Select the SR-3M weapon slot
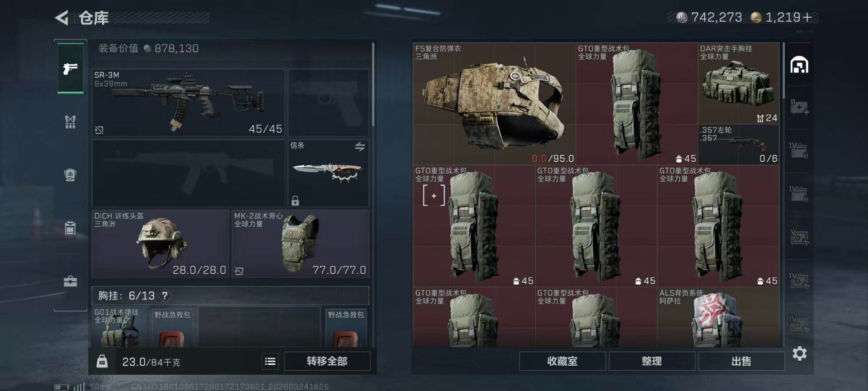 point(189,103)
